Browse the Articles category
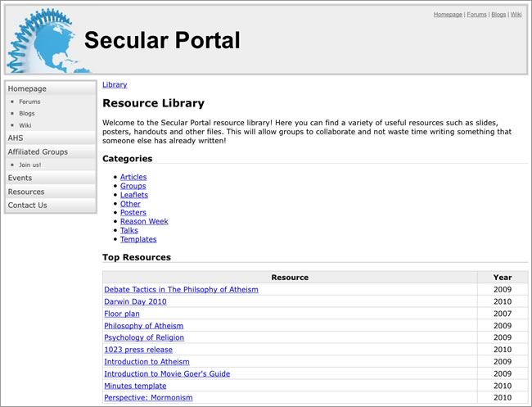 (x=133, y=177)
